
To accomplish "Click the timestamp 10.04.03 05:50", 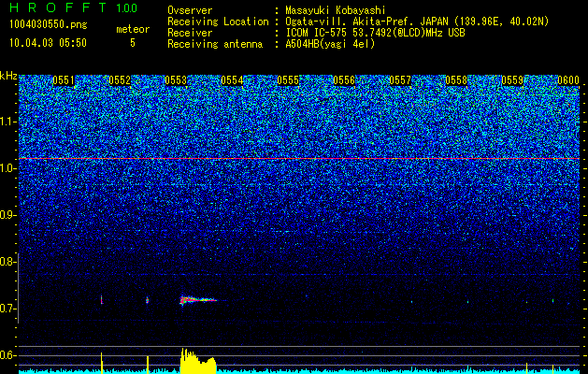I will pyautogui.click(x=48, y=43).
